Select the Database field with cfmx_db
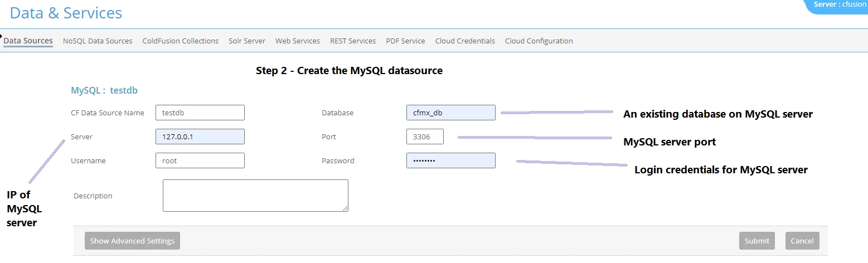Image resolution: width=868 pixels, height=263 pixels. point(451,113)
